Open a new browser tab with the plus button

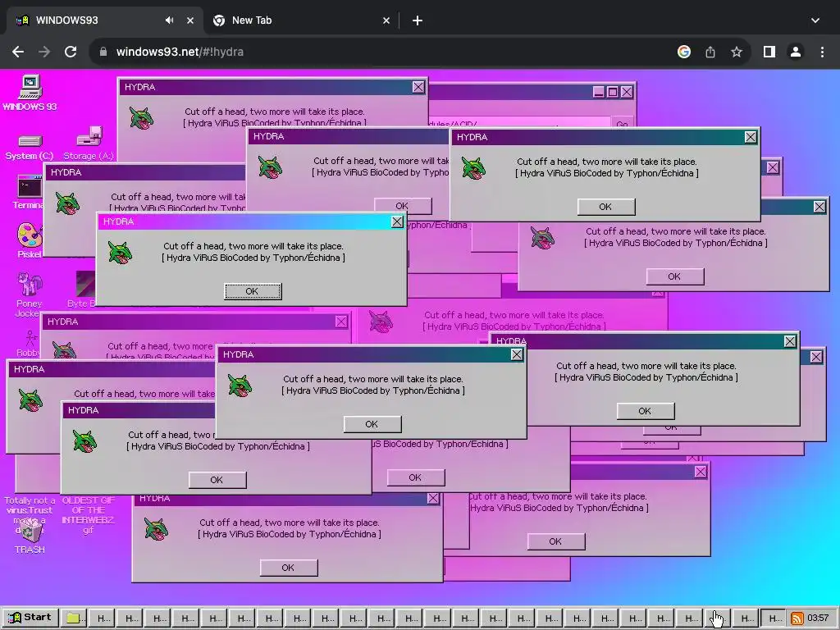pyautogui.click(x=418, y=21)
